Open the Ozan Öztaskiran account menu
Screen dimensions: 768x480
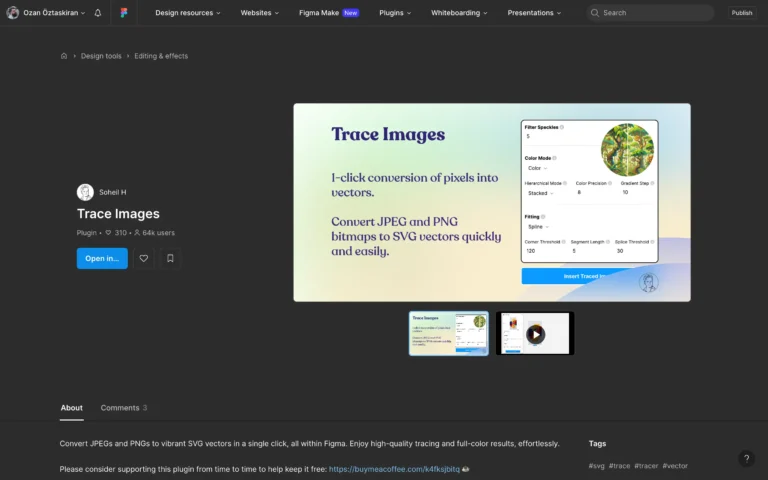click(x=46, y=13)
